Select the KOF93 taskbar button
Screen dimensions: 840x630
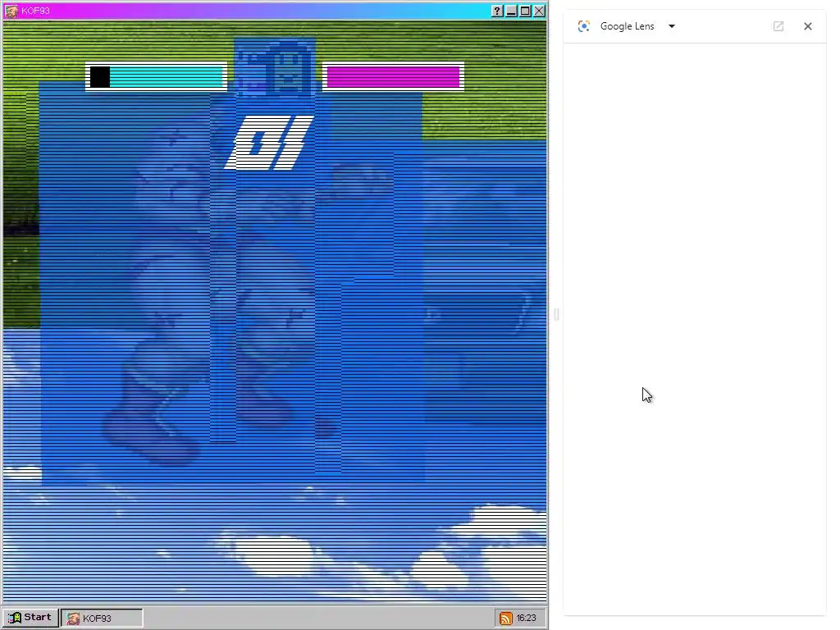click(102, 619)
